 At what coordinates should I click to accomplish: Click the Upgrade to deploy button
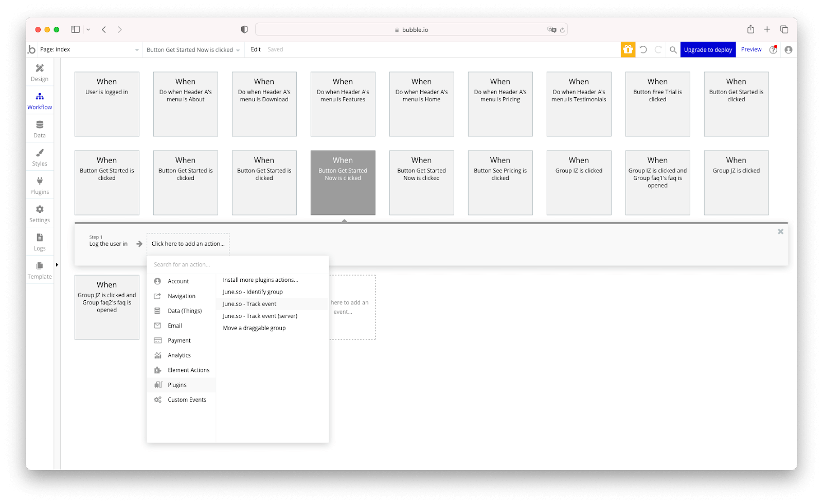coord(708,49)
